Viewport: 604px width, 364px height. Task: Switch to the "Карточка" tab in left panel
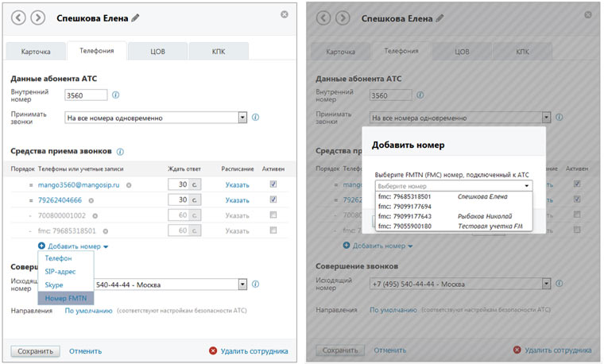pyautogui.click(x=34, y=52)
